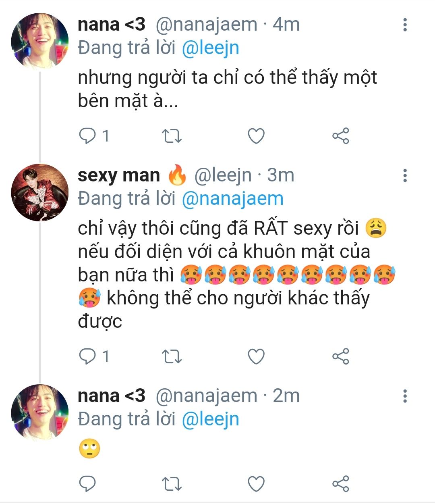Open reply icon on sexy man's tweet

87,356
